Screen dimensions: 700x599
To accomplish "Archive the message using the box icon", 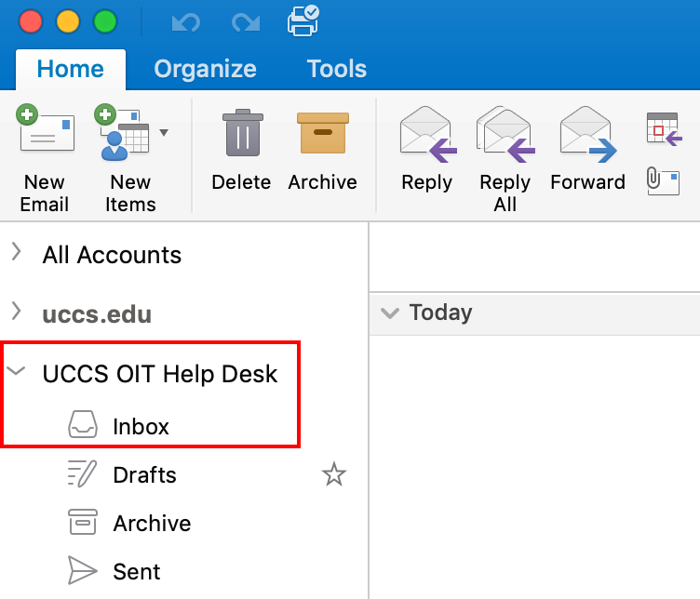I will (x=323, y=133).
